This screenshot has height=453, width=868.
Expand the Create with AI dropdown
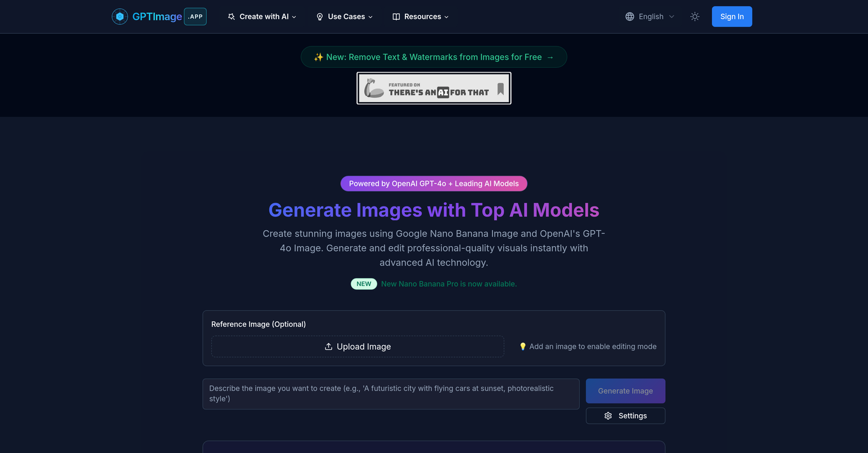pos(262,17)
